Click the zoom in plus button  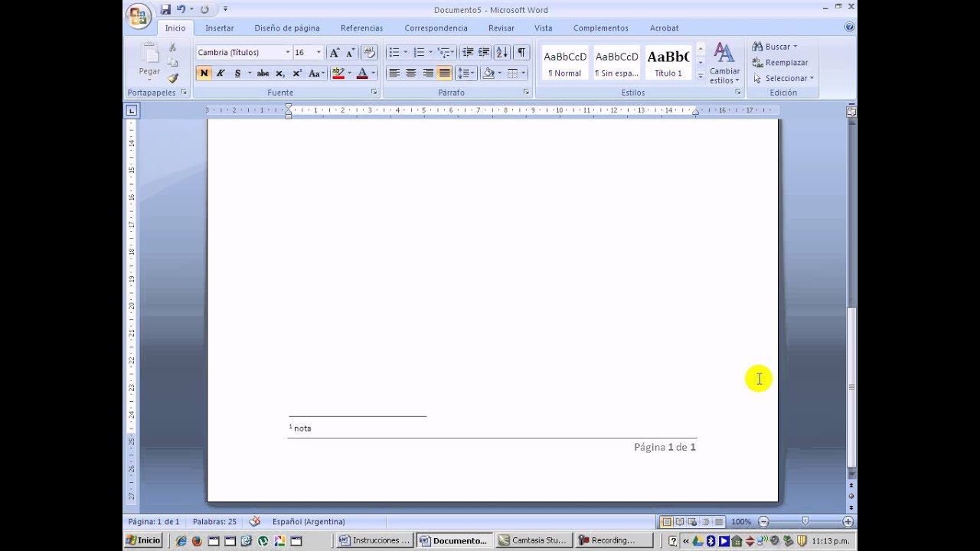848,521
